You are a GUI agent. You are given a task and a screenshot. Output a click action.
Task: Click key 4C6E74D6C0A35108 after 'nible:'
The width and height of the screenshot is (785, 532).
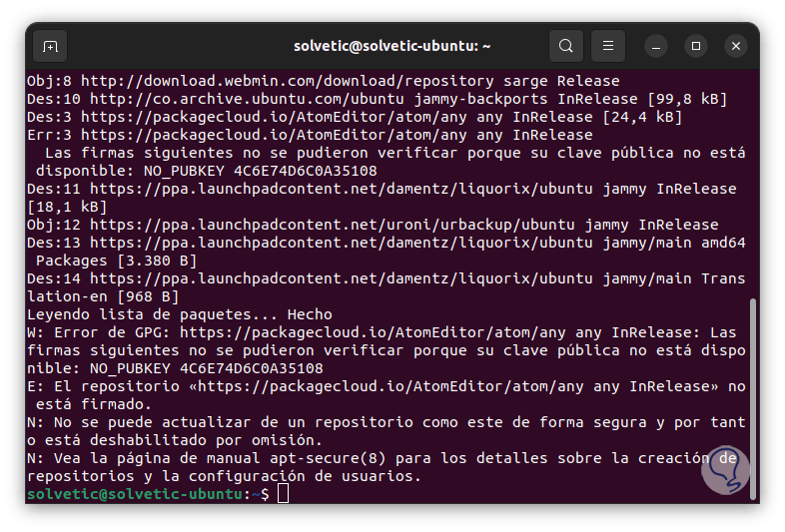tap(252, 368)
